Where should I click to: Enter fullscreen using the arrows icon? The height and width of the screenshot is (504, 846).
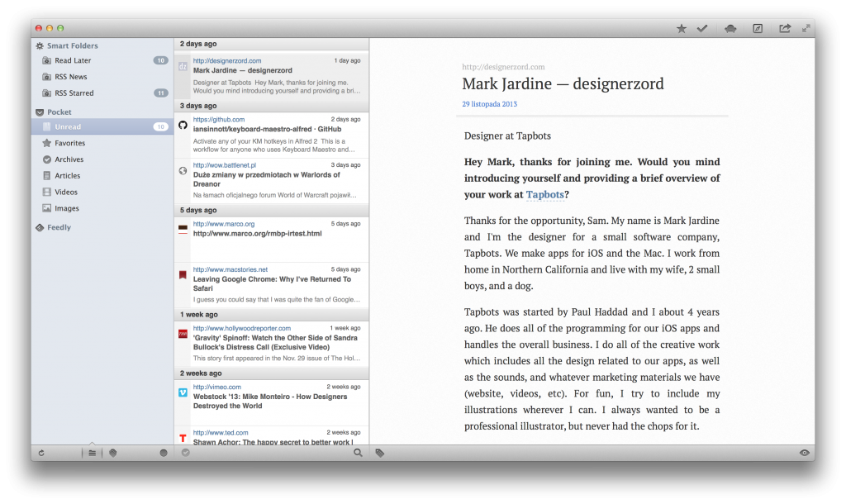pyautogui.click(x=806, y=28)
